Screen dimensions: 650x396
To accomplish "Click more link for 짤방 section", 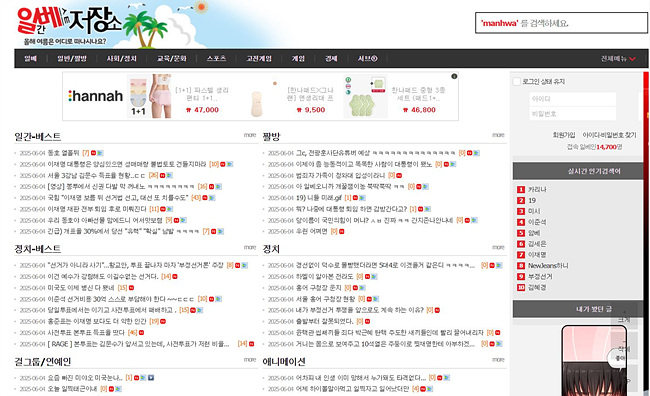I will [x=498, y=135].
